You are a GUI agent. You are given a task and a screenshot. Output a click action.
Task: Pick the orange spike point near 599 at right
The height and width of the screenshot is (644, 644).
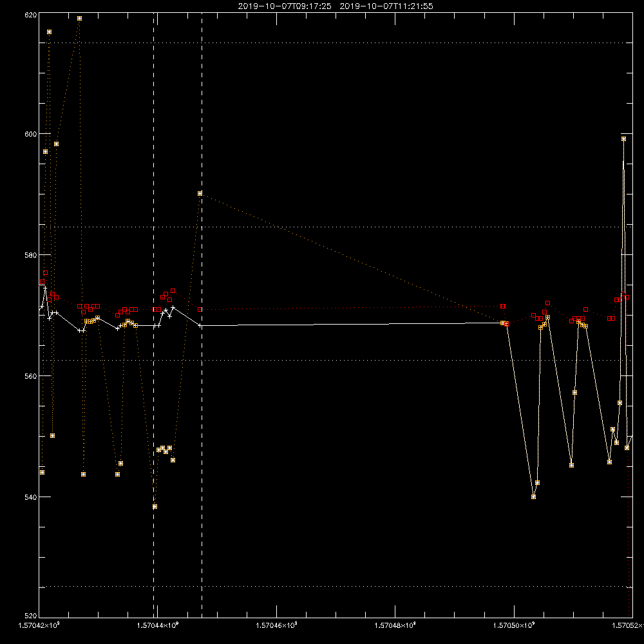tap(623, 139)
